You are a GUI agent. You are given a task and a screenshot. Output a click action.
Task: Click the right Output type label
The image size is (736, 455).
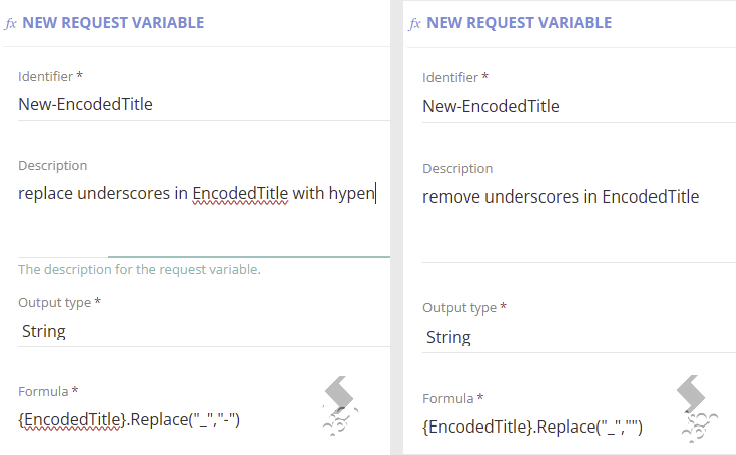coord(459,308)
